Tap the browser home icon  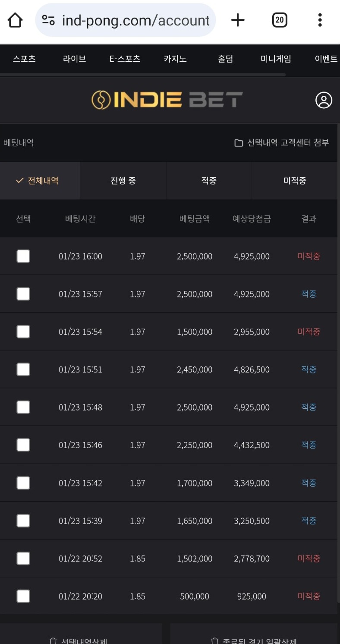15,20
